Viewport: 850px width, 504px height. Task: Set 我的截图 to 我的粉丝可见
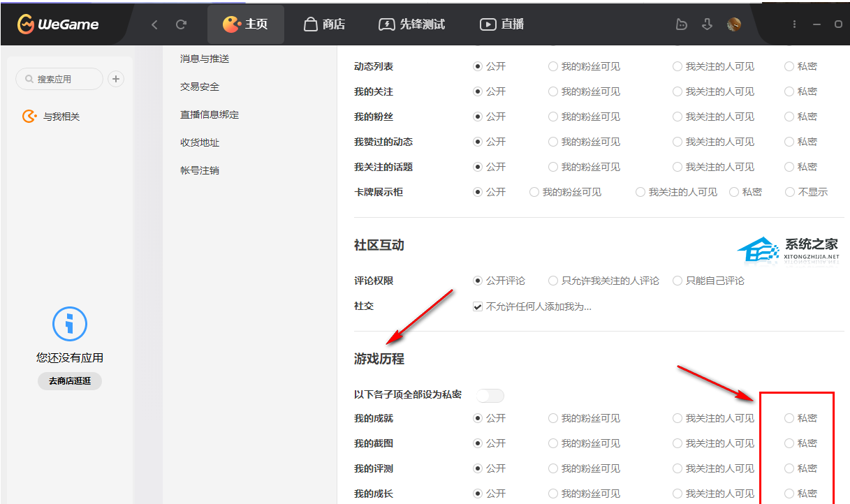click(553, 443)
